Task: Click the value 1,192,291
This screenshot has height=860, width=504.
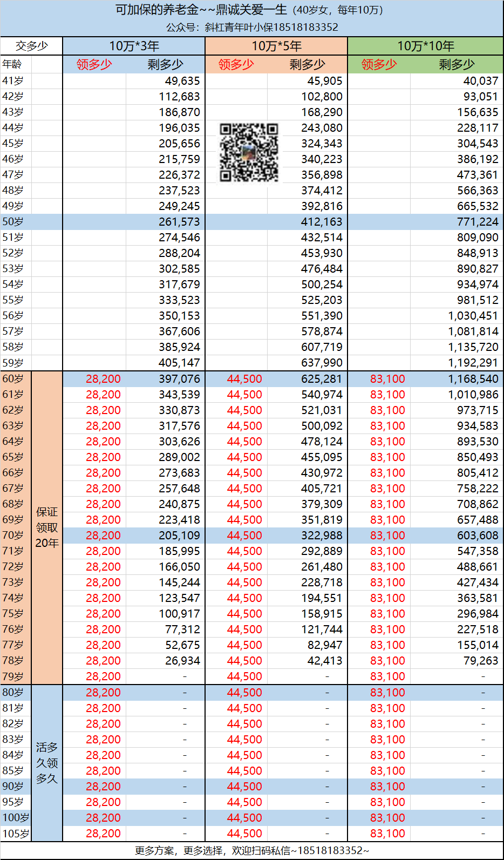Action: click(473, 363)
